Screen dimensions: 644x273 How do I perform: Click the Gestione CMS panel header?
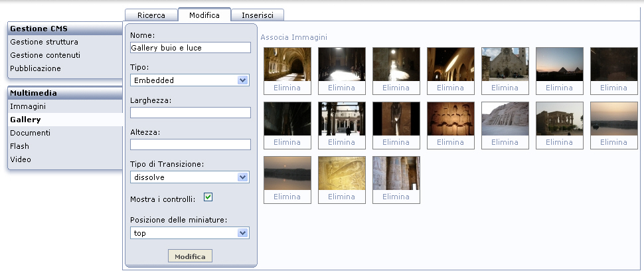65,29
